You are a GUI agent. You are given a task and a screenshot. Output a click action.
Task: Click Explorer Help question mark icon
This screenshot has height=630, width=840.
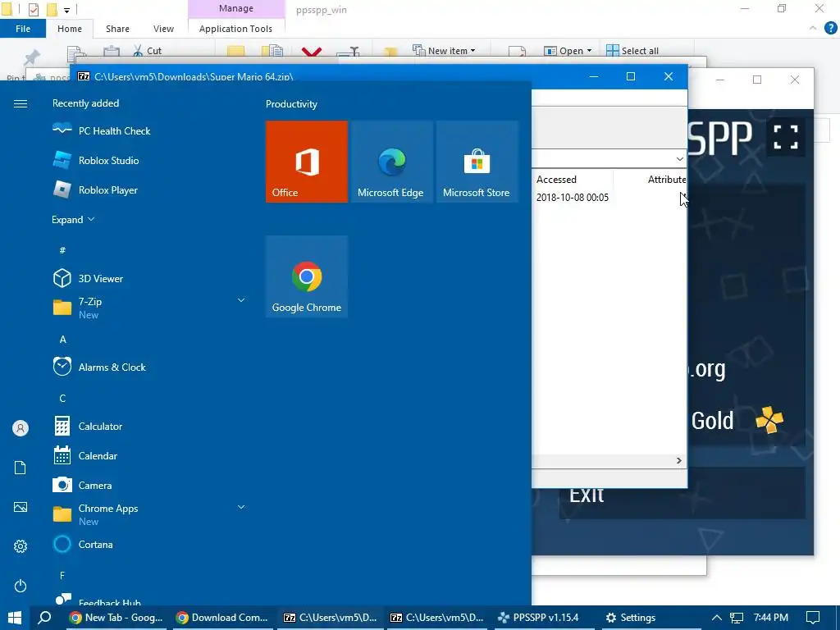830,29
